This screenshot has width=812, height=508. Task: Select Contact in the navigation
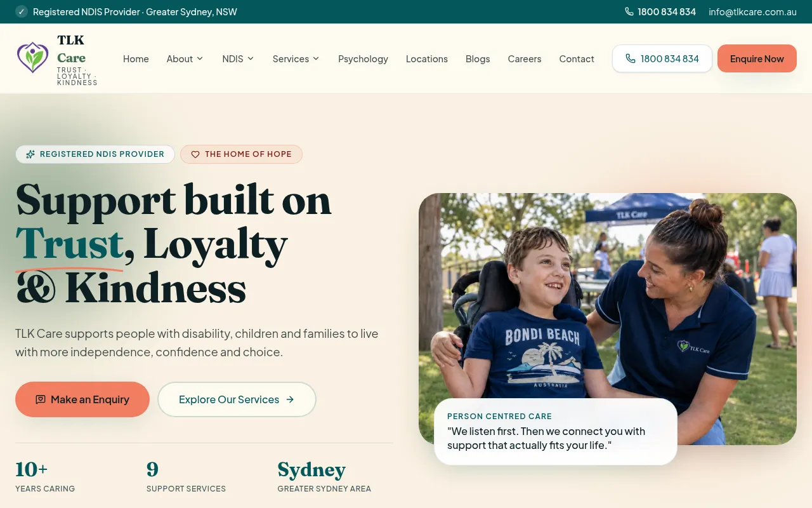pyautogui.click(x=577, y=58)
